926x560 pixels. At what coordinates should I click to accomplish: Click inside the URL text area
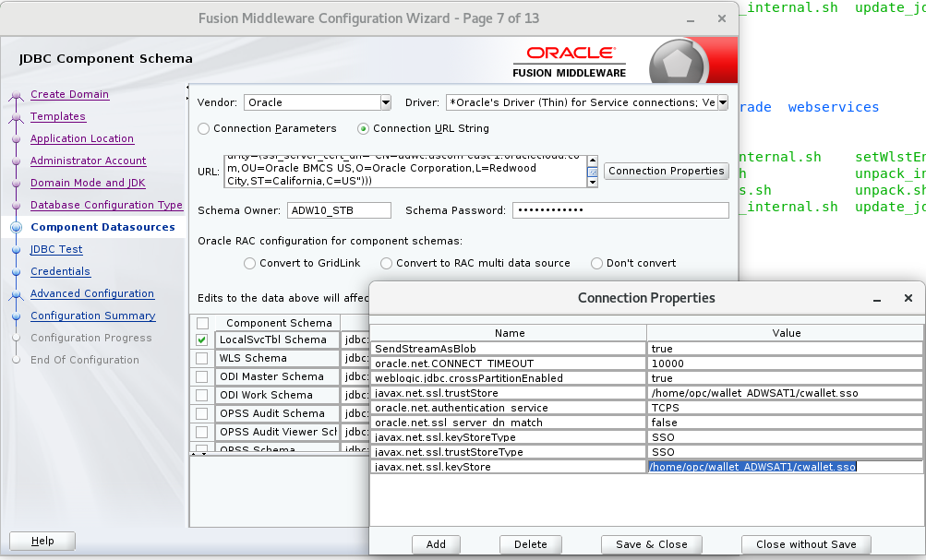coord(405,172)
